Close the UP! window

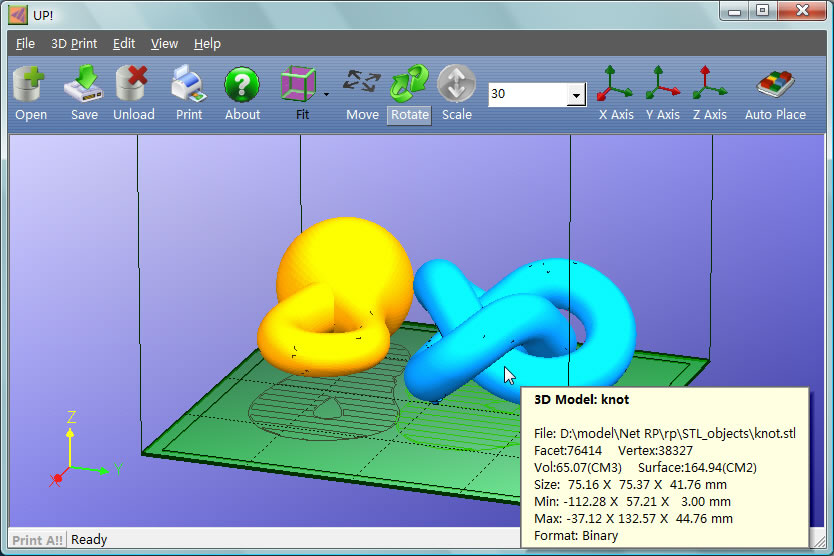point(802,11)
